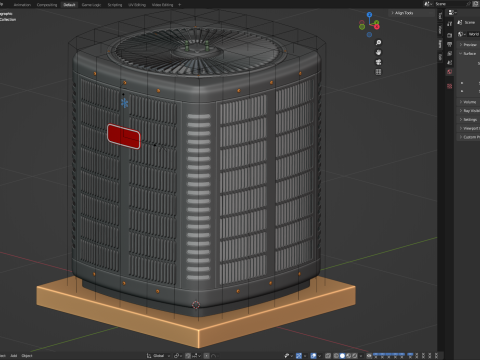Click the zoom magnifier viewport icon

[378, 43]
